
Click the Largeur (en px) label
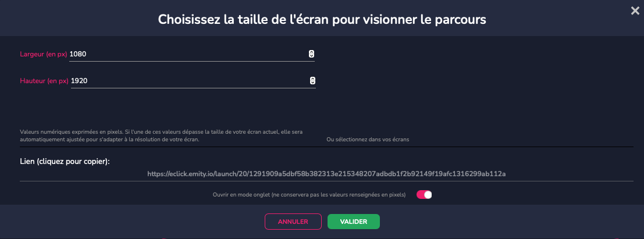click(44, 54)
